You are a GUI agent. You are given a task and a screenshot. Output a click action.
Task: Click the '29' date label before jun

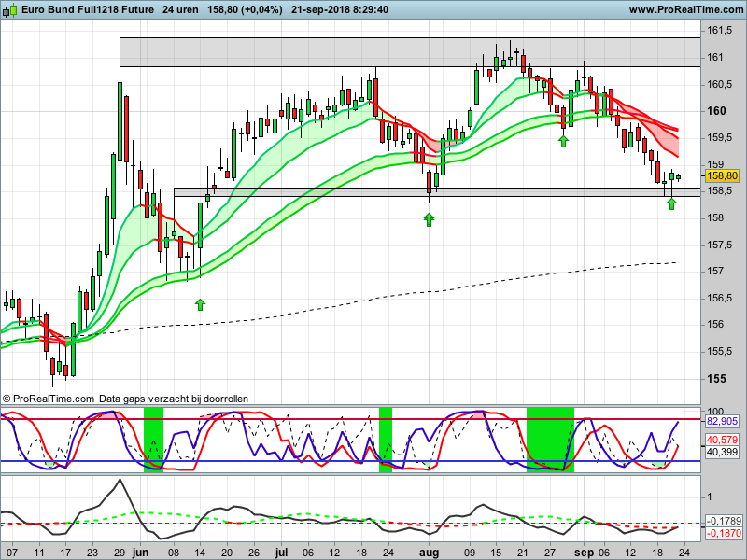click(x=120, y=553)
